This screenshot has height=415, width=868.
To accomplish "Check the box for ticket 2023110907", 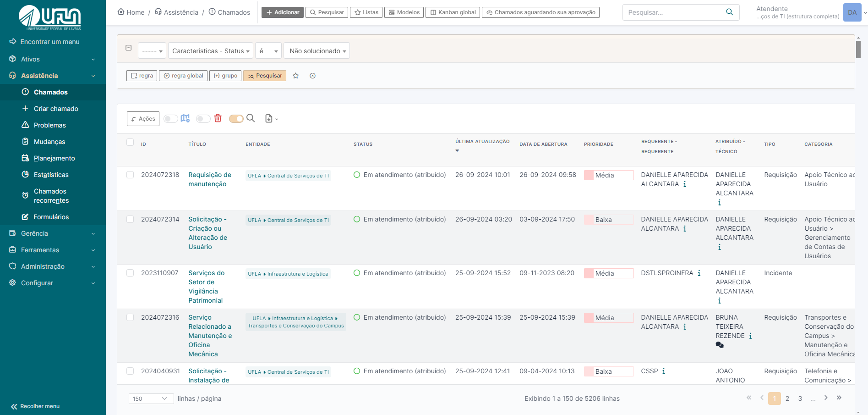I will click(x=130, y=273).
